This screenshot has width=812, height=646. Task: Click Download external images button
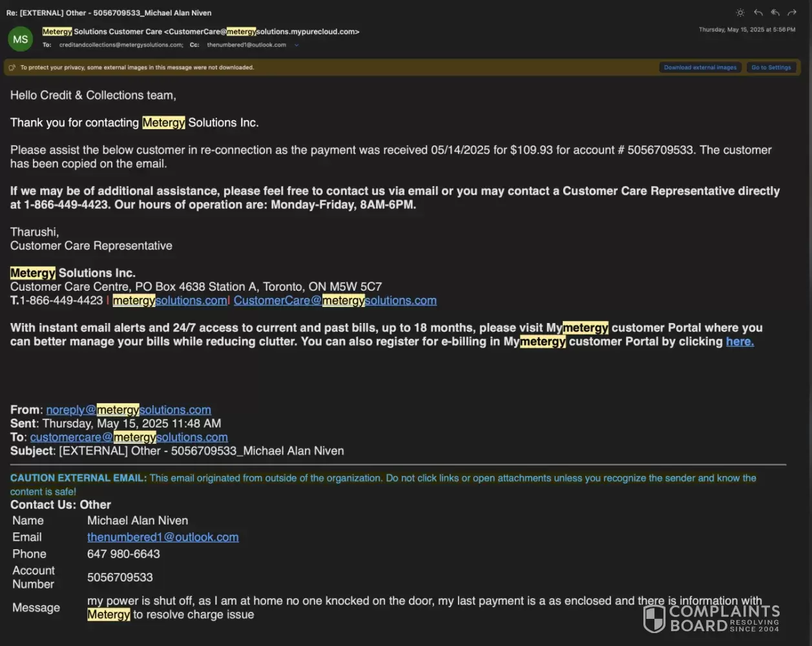coord(700,67)
